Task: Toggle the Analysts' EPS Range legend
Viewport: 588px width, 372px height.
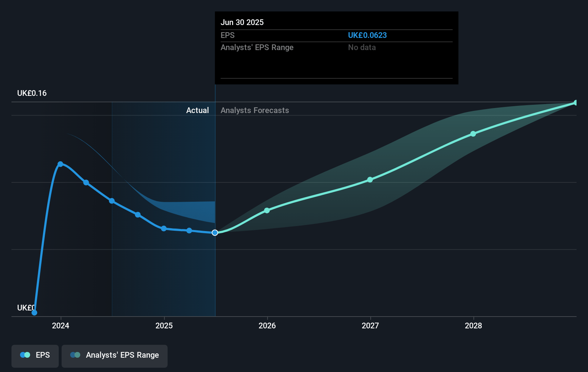Action: 114,356
